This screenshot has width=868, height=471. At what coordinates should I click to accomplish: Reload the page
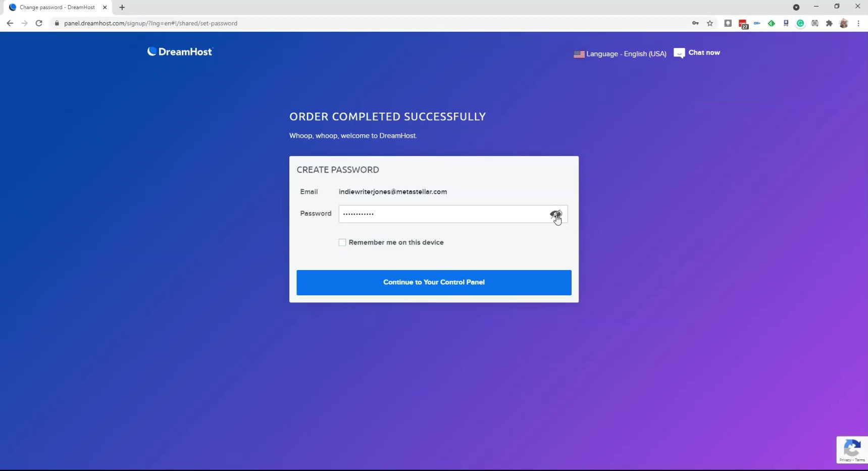(39, 23)
